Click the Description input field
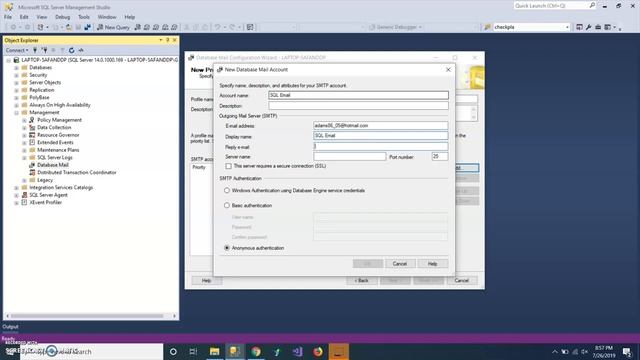The image size is (640, 360). pyautogui.click(x=358, y=106)
